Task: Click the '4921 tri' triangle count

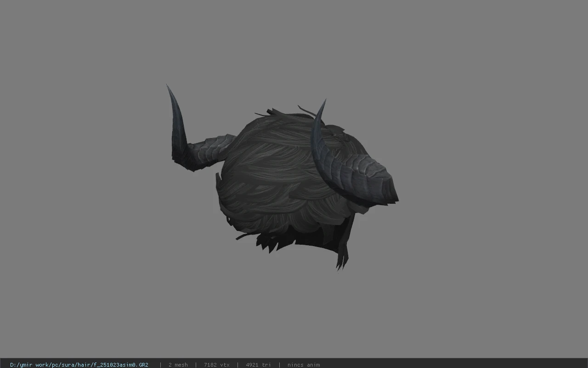Action: [x=258, y=365]
